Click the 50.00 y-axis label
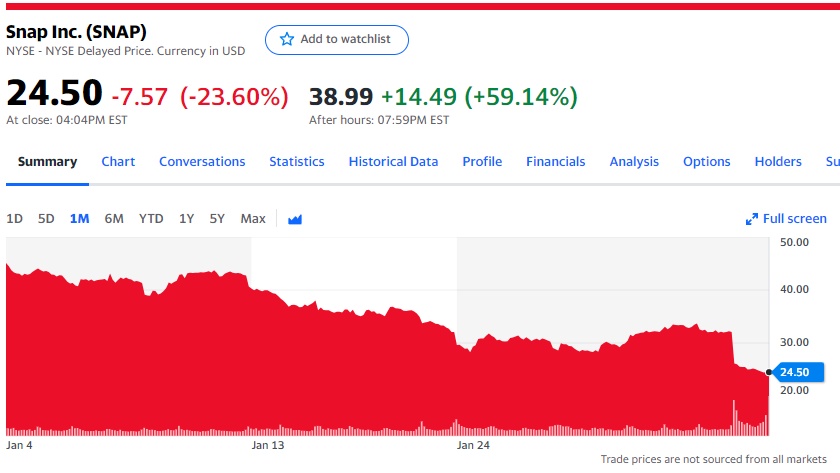 pyautogui.click(x=794, y=242)
